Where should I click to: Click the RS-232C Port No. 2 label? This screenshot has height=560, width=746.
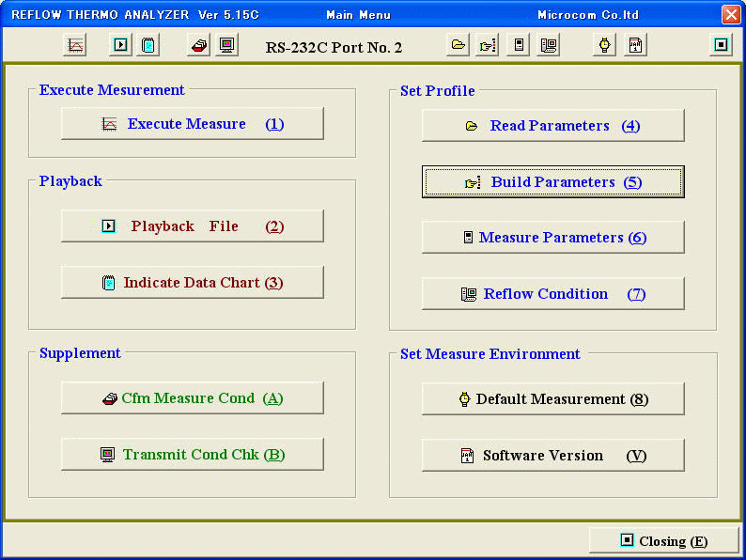(x=334, y=48)
